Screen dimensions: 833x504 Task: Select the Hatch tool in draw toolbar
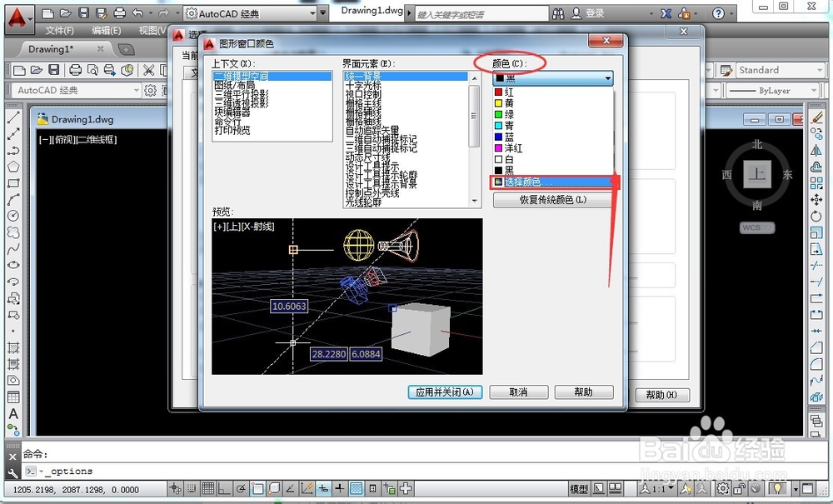[13, 348]
